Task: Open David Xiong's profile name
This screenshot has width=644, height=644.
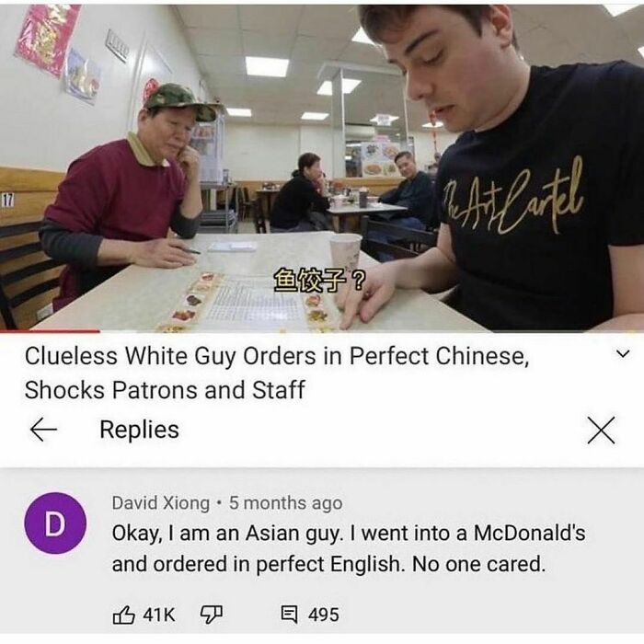Action: point(161,503)
